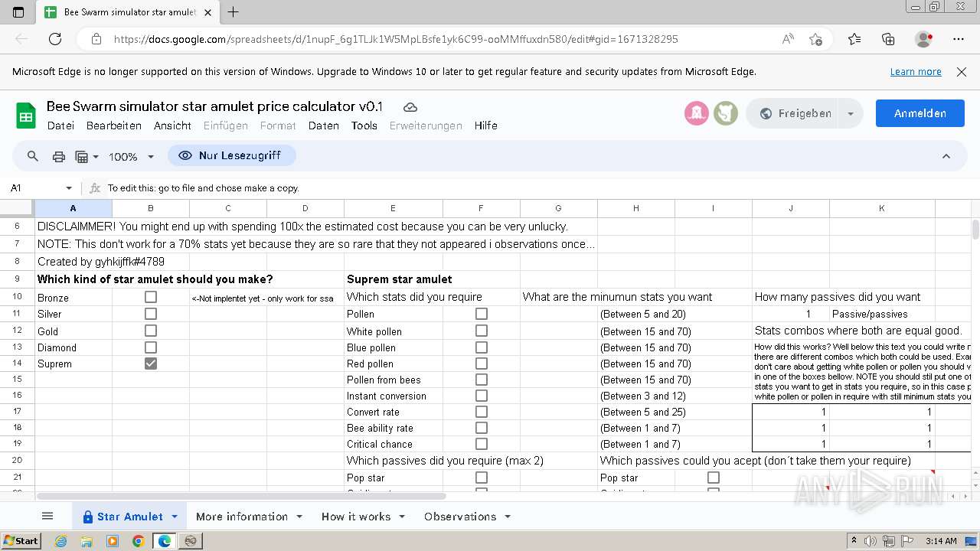Click the green anonymous viewer avatar

coord(726,113)
